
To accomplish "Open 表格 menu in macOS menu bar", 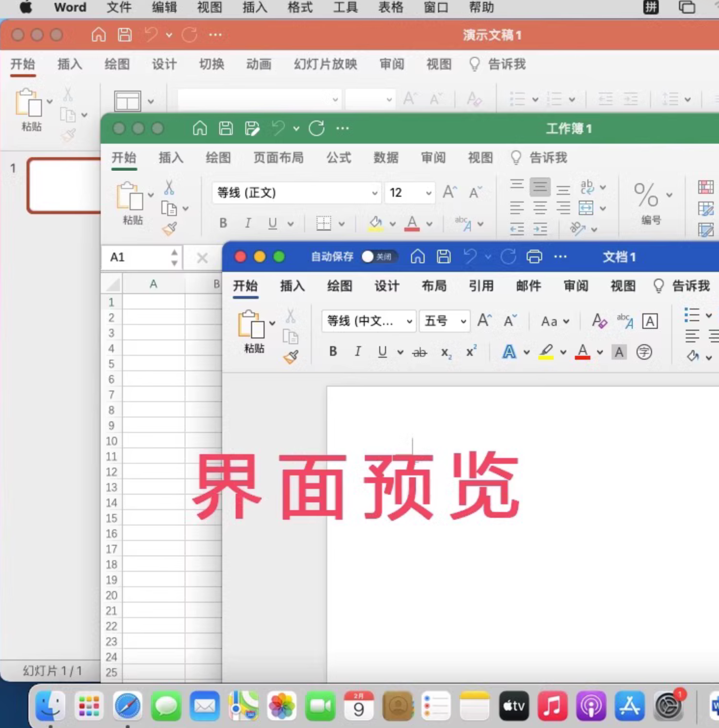I will tap(390, 8).
